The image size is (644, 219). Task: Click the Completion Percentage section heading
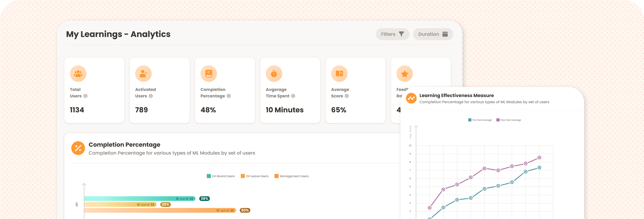point(124,145)
